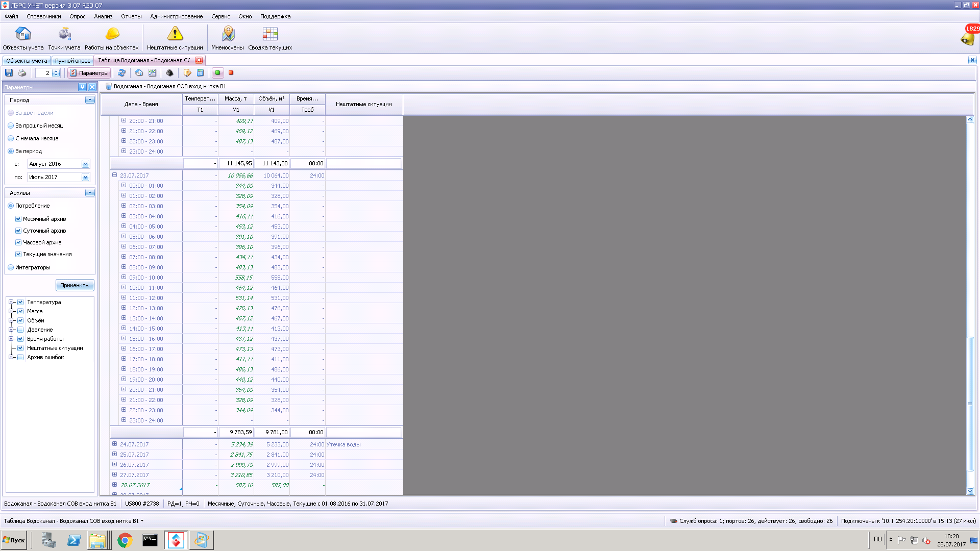
Task: Click the black weight icon
Action: pyautogui.click(x=169, y=73)
